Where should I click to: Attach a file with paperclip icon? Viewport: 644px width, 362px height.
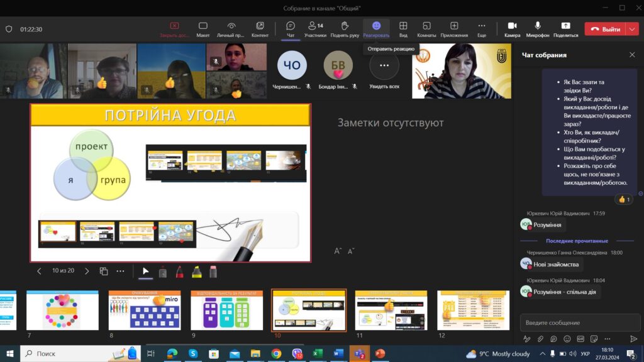(540, 339)
